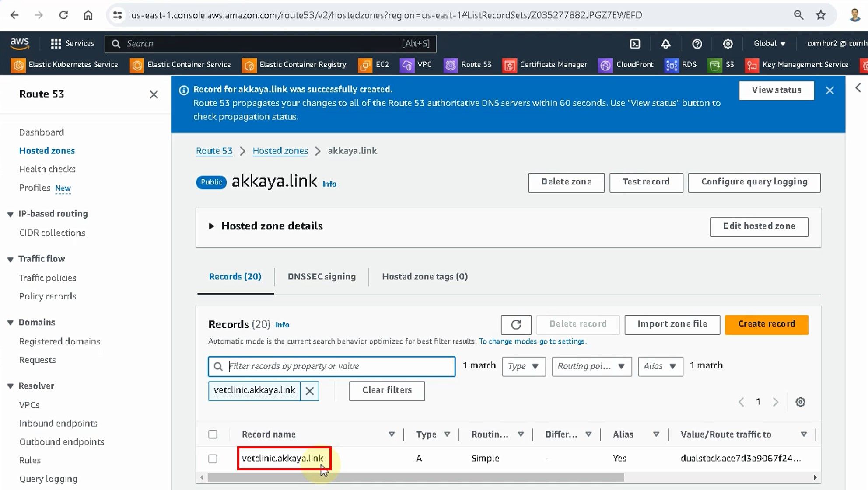
Task: Click the Create record button
Action: pyautogui.click(x=766, y=324)
